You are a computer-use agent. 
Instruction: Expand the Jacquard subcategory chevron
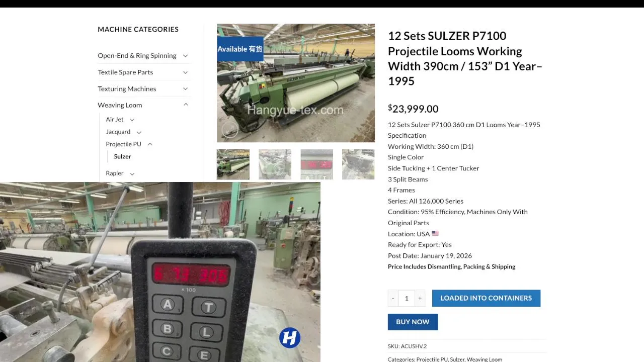click(139, 132)
